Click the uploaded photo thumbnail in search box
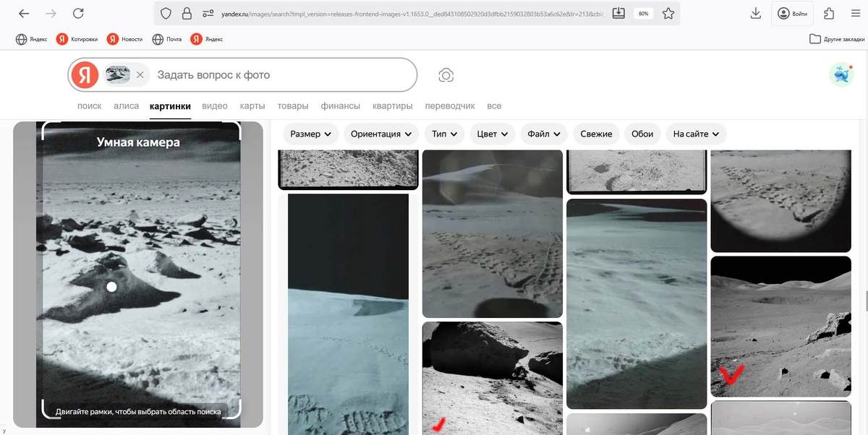This screenshot has width=868, height=435. [117, 74]
